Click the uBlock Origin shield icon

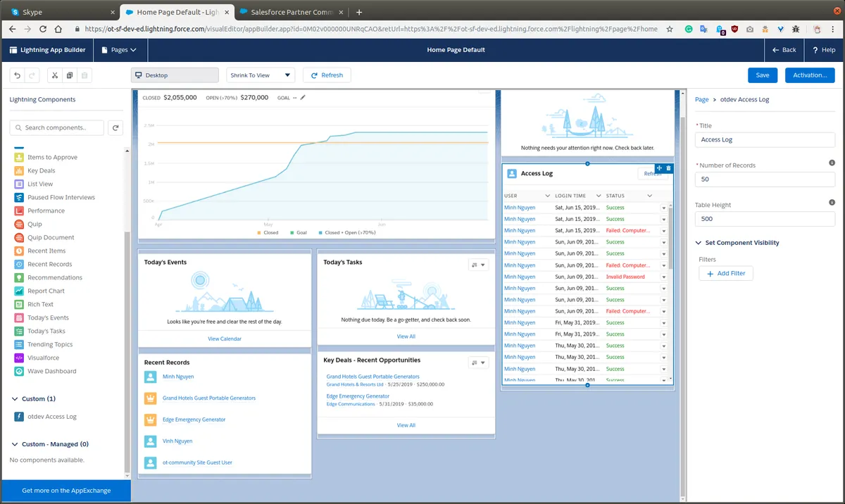click(x=734, y=29)
